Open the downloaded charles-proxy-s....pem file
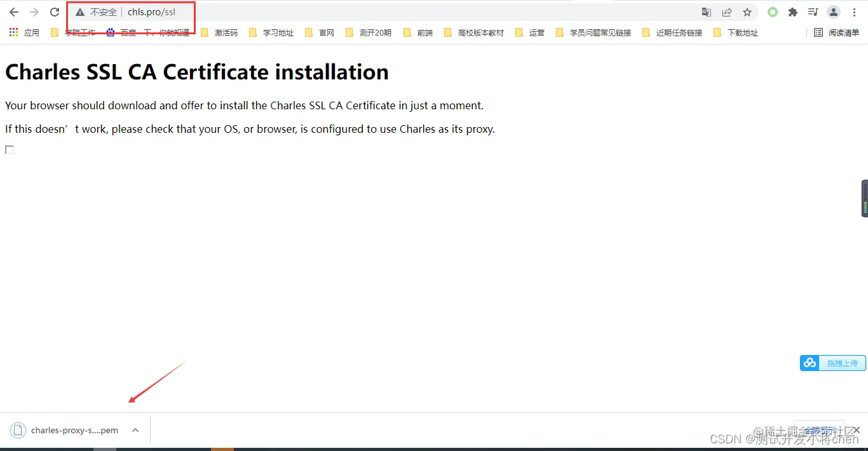The image size is (868, 451). click(x=65, y=430)
